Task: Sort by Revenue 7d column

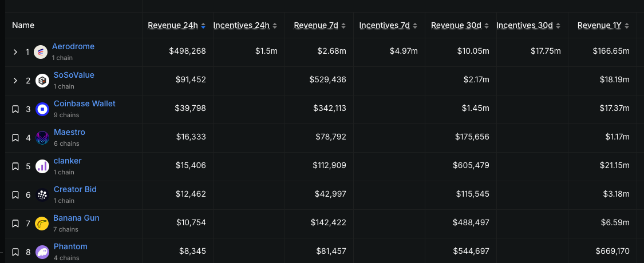Action: coord(320,25)
